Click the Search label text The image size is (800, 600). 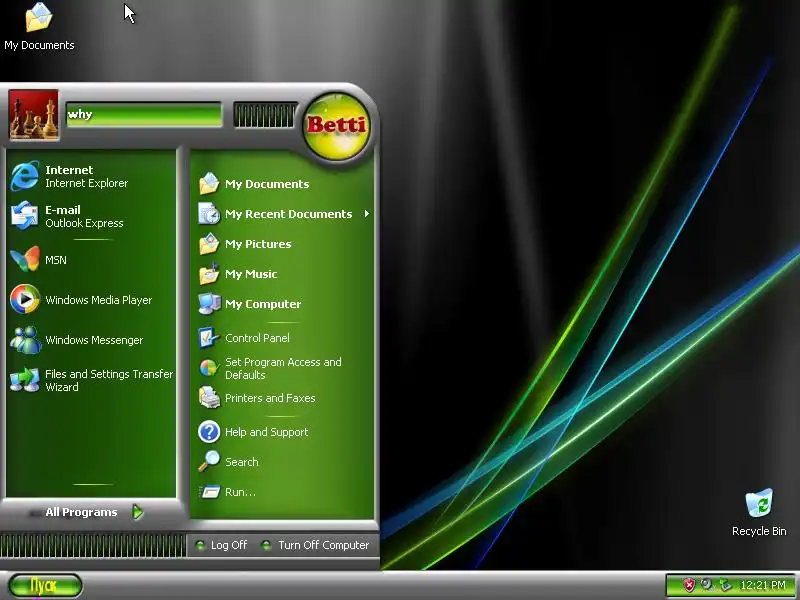pyautogui.click(x=242, y=462)
